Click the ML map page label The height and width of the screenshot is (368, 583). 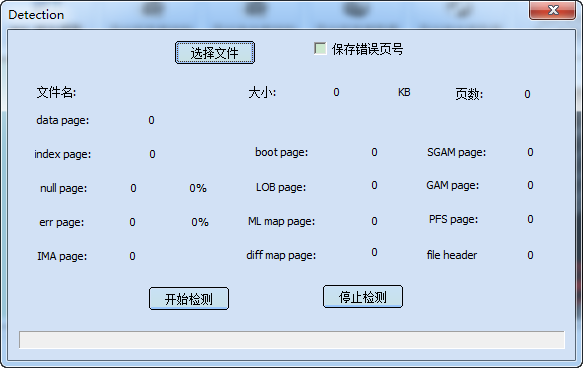[281, 222]
